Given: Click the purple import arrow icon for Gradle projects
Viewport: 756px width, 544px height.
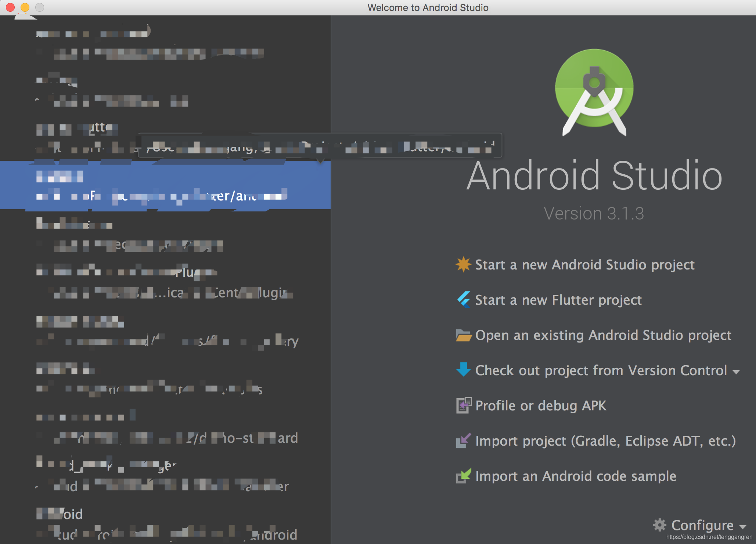Looking at the screenshot, I should point(463,441).
